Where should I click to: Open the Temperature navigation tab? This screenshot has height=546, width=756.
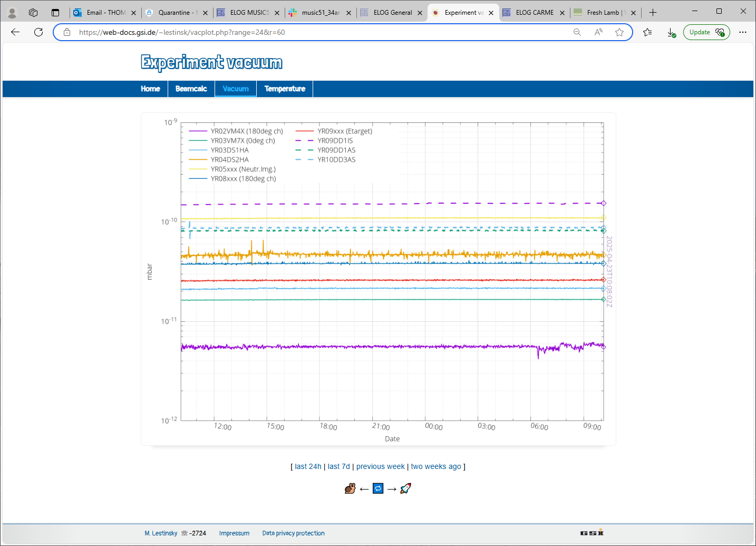pyautogui.click(x=285, y=89)
